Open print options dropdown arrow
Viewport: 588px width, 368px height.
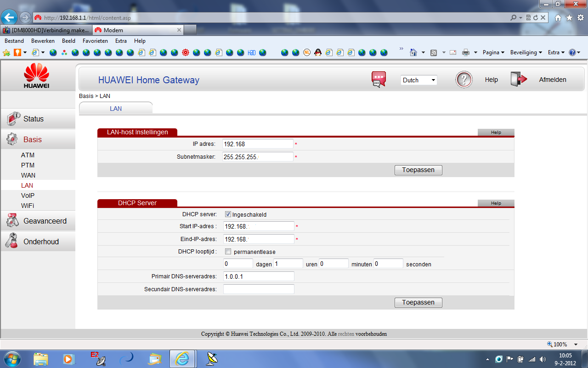(x=475, y=52)
